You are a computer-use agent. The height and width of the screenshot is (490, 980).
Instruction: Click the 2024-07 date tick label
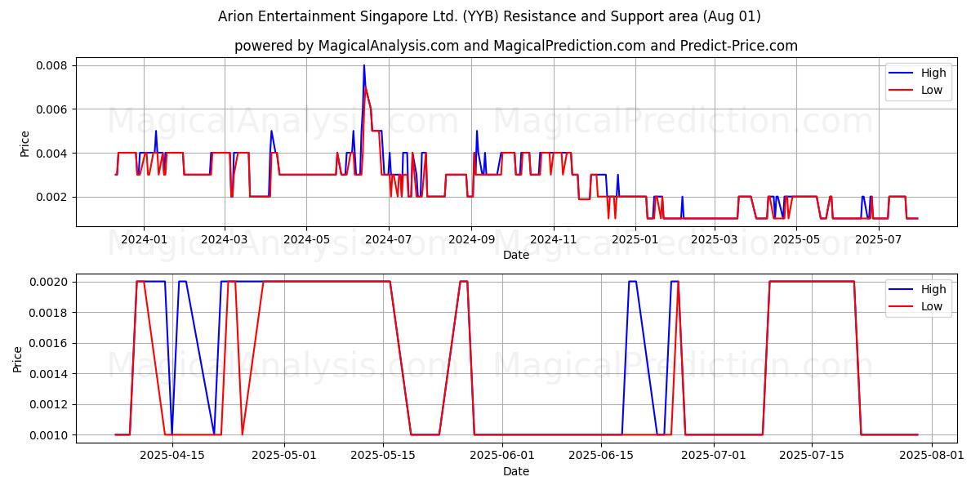pos(388,239)
